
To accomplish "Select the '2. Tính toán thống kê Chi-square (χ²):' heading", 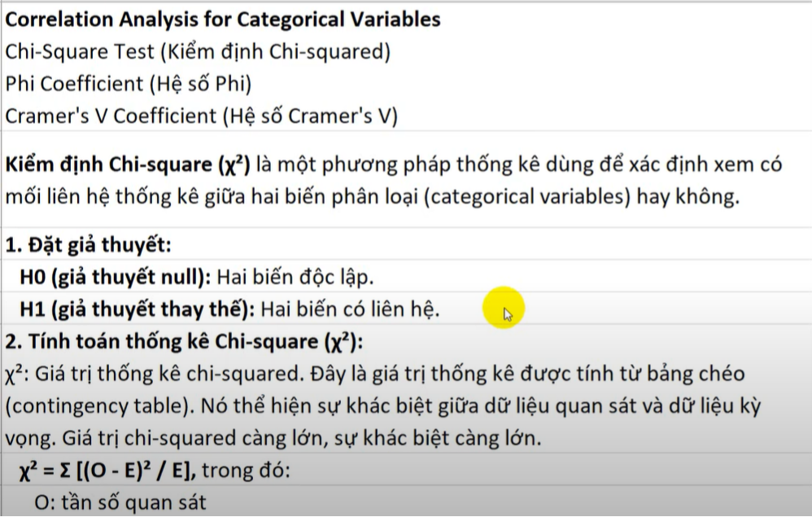I will click(185, 340).
